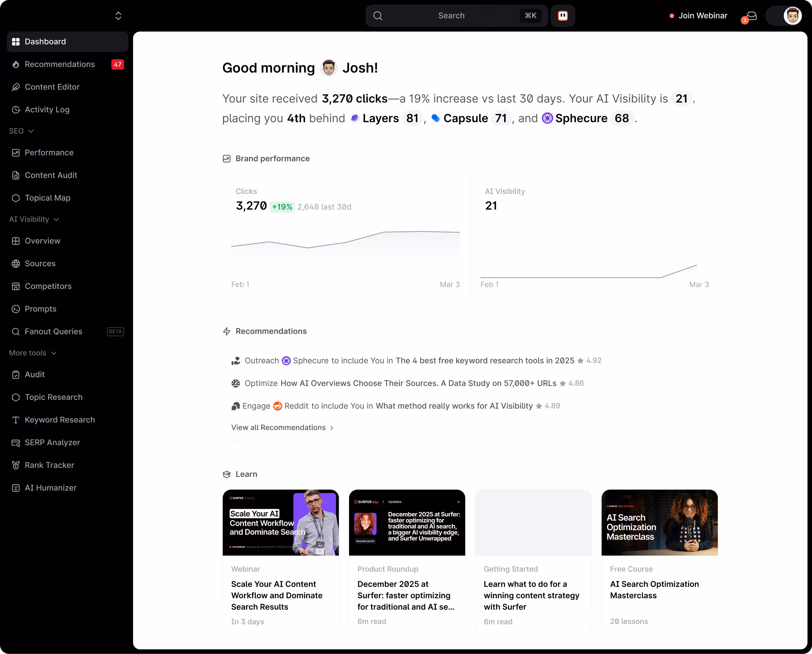
Task: Click the Clicks chart card
Action: pyautogui.click(x=346, y=236)
